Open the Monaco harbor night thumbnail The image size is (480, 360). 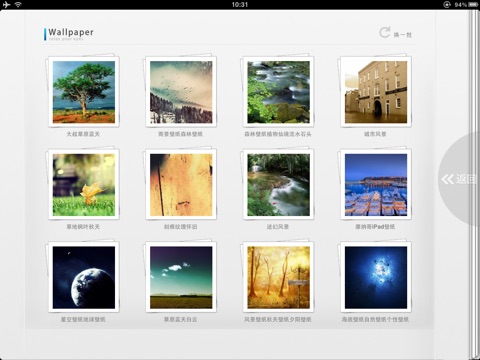tap(376, 184)
